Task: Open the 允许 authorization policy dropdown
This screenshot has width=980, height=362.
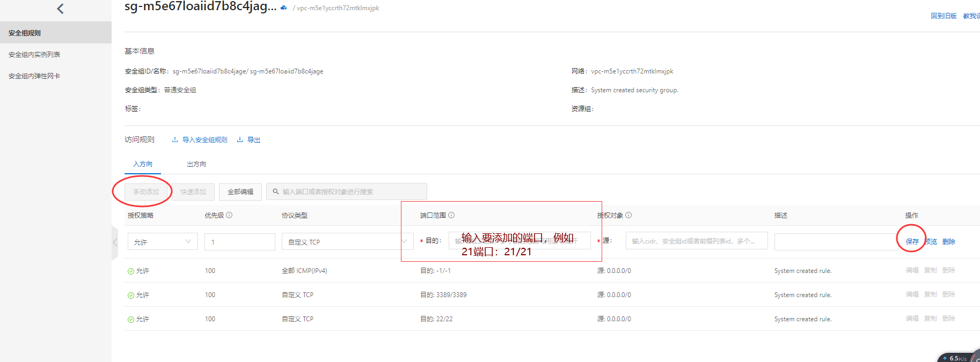Action: (163, 242)
